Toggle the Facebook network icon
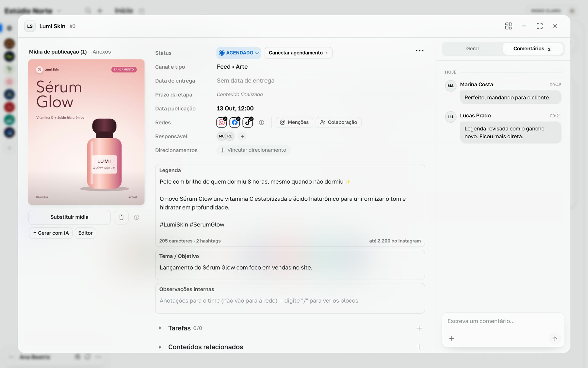 (x=235, y=122)
